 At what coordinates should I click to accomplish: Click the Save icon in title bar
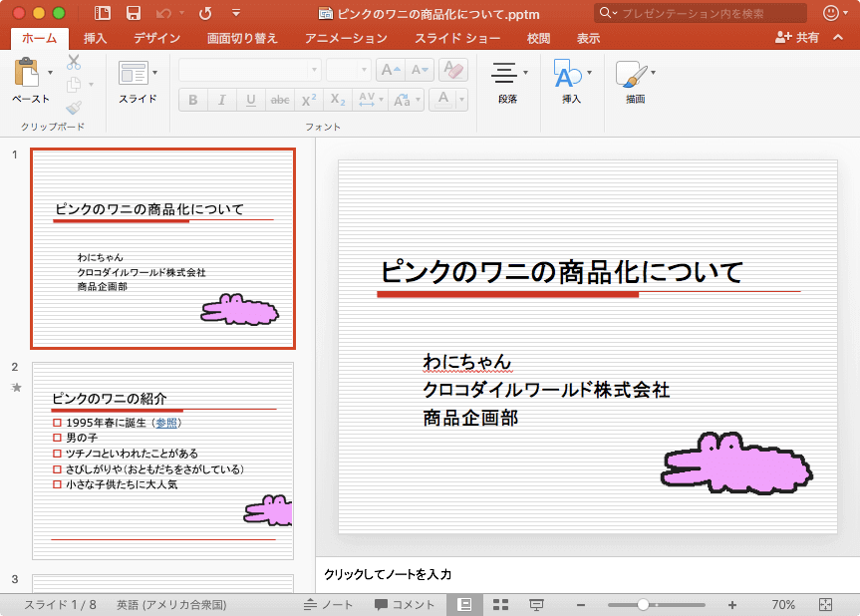click(x=133, y=14)
